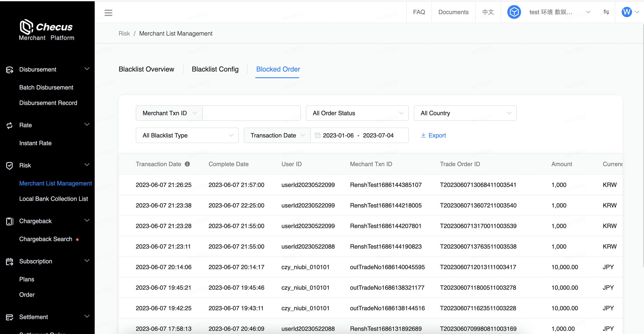The height and width of the screenshot is (334, 644).
Task: Click the Risk shield icon
Action: coord(9,165)
